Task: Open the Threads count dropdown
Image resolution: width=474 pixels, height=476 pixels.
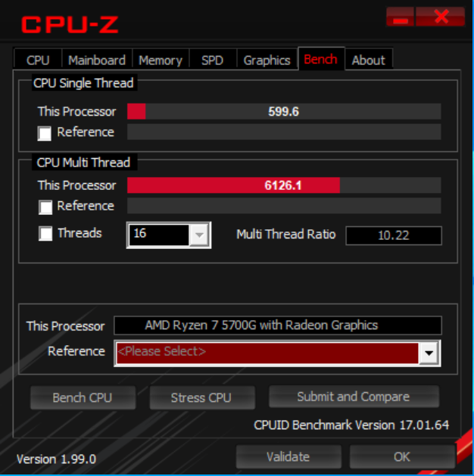Action: [x=199, y=235]
